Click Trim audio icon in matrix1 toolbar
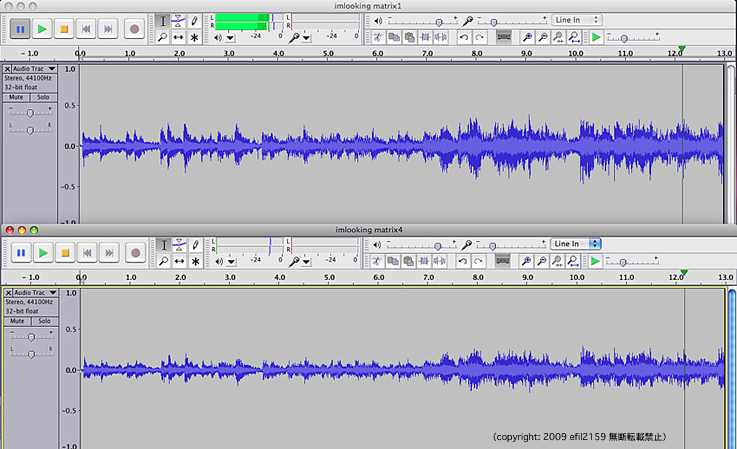The width and height of the screenshot is (737, 449). point(425,37)
